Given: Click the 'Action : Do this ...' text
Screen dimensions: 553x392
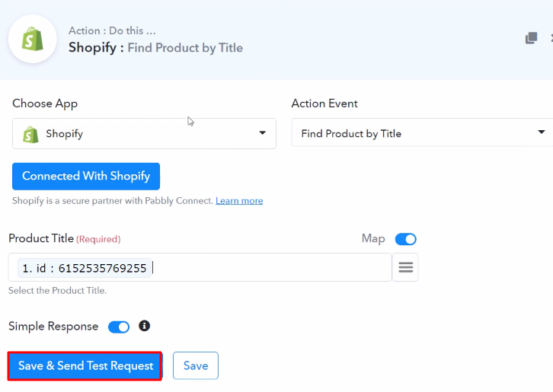Looking at the screenshot, I should click(x=112, y=30).
